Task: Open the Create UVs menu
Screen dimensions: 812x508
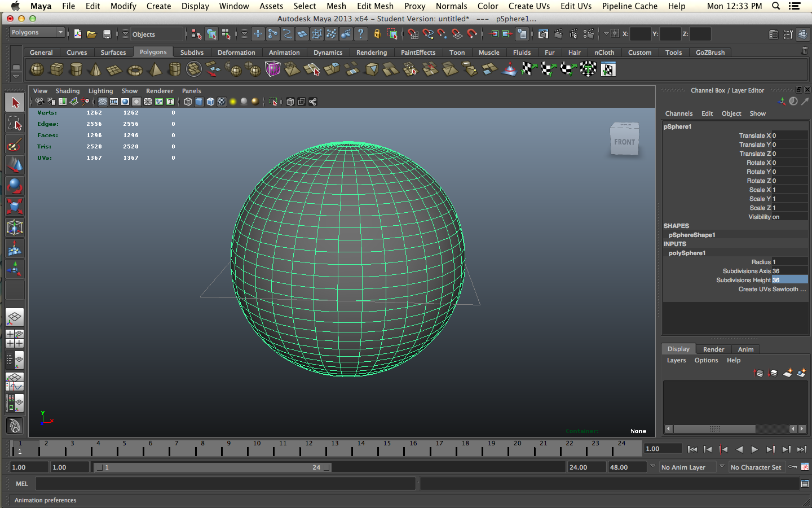Action: [529, 6]
